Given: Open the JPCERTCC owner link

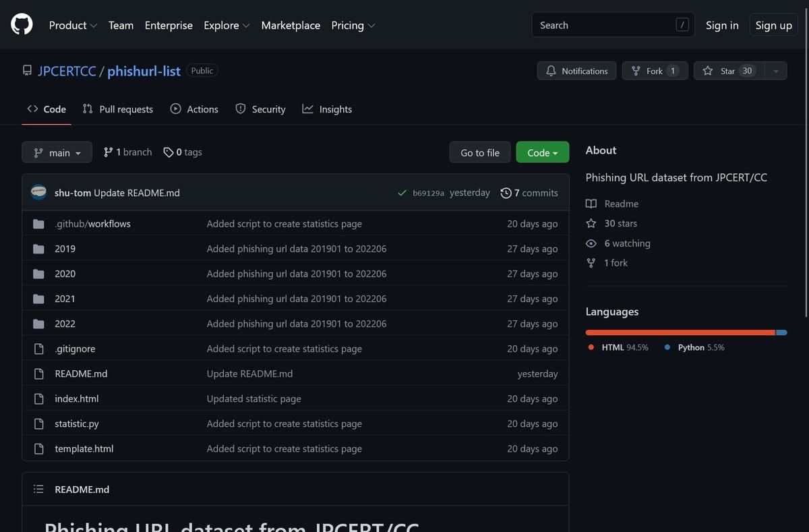Looking at the screenshot, I should click(67, 71).
